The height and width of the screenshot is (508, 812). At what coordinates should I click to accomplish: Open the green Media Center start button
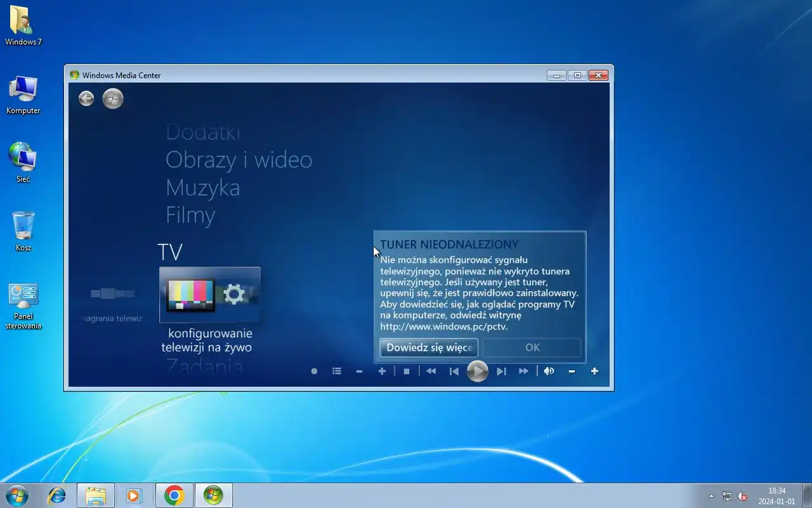(113, 98)
